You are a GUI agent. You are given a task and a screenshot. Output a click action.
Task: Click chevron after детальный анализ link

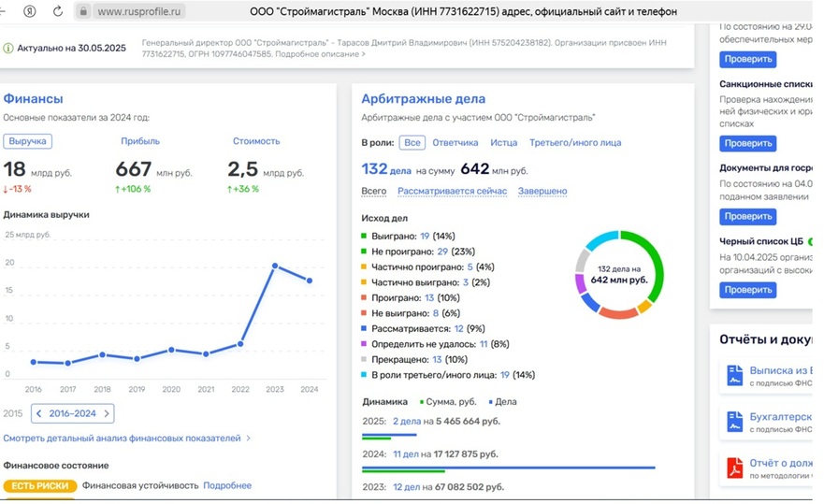click(249, 439)
